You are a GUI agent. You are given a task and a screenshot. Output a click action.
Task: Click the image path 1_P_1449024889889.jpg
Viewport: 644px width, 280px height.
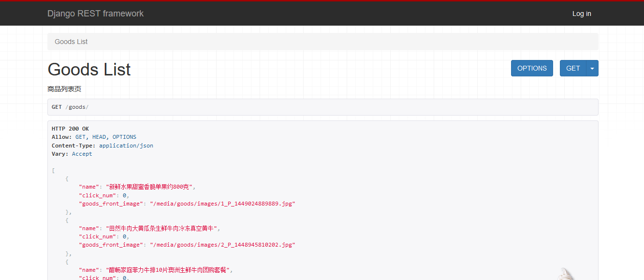222,204
